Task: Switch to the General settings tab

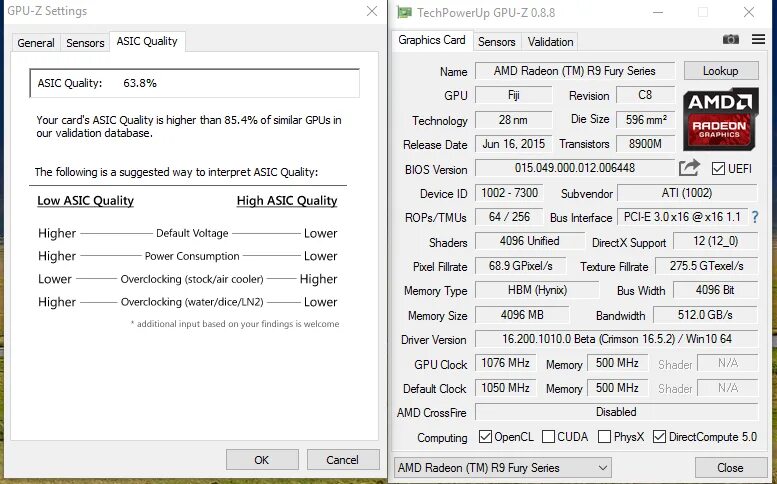Action: click(36, 43)
